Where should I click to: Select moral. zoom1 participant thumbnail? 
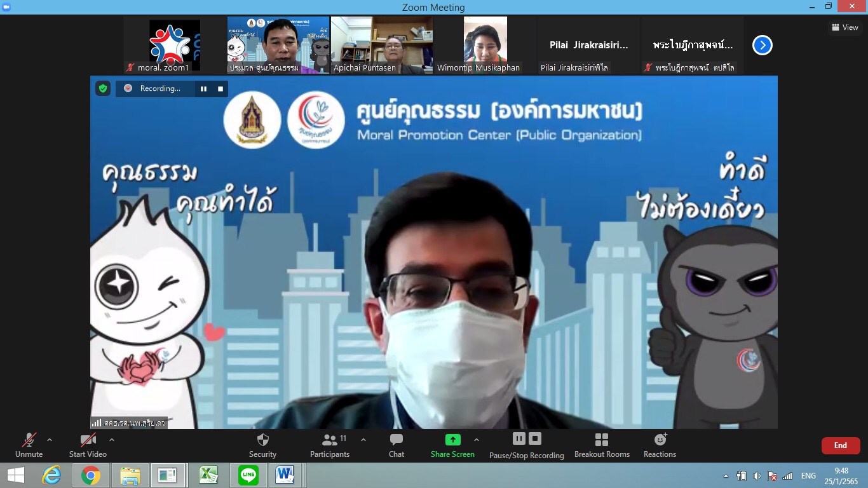(x=175, y=45)
